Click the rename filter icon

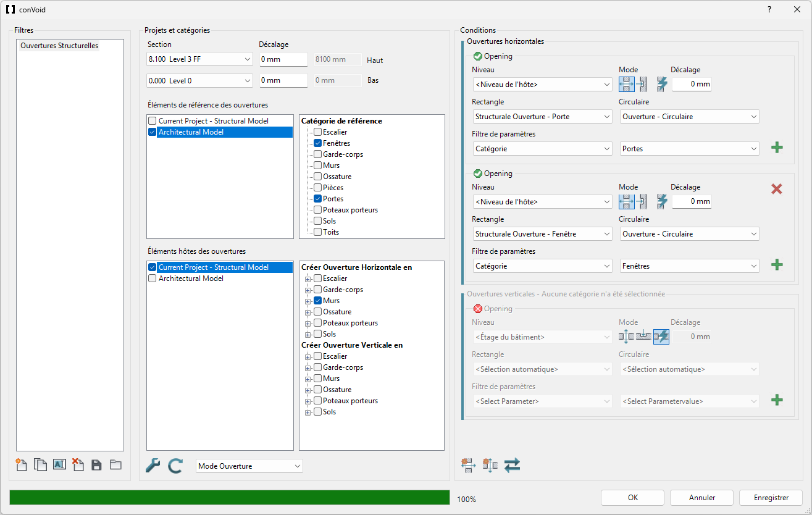click(x=59, y=465)
